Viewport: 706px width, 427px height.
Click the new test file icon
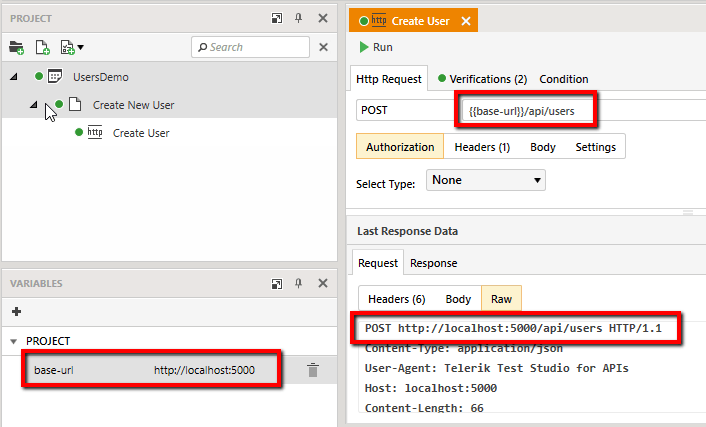coord(43,47)
